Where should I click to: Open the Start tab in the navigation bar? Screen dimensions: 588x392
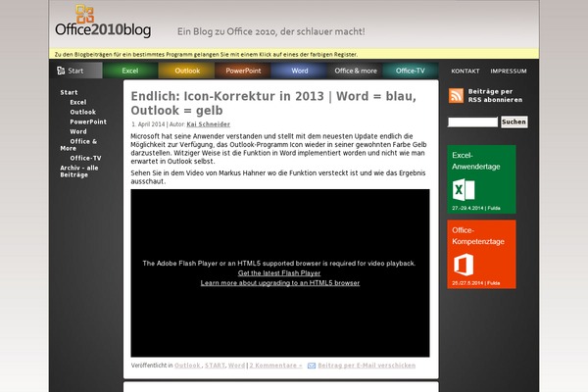pos(75,71)
